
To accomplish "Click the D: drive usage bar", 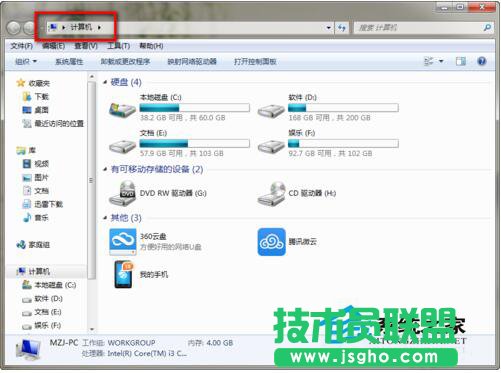I will tap(343, 108).
